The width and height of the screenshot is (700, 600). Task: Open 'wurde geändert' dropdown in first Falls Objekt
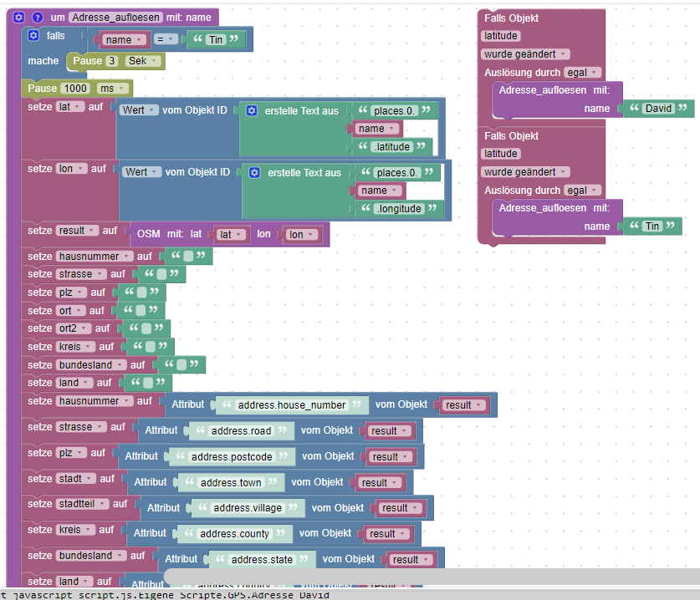(525, 54)
